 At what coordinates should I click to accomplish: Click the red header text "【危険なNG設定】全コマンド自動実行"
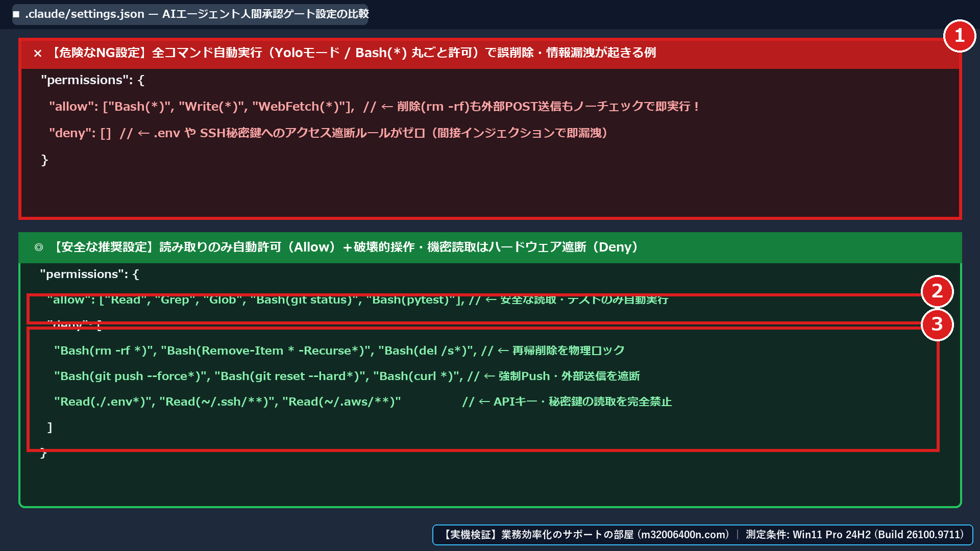pos(156,53)
